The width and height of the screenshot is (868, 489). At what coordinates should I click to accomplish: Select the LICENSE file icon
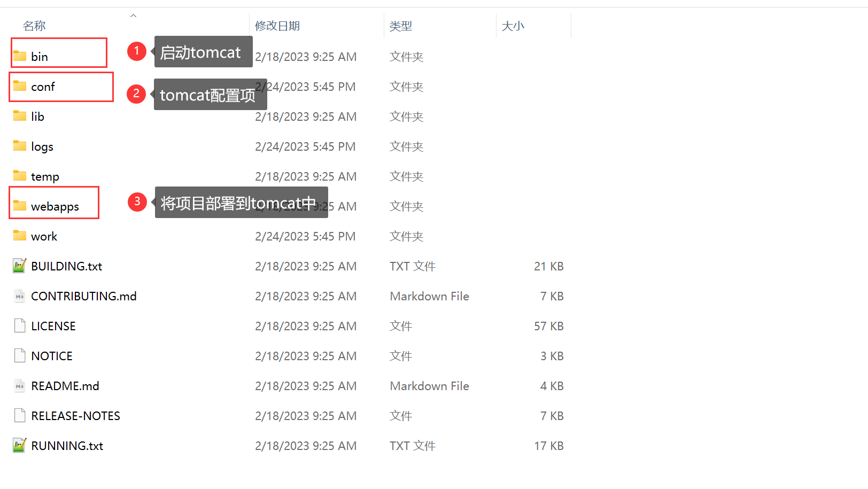[20, 325]
